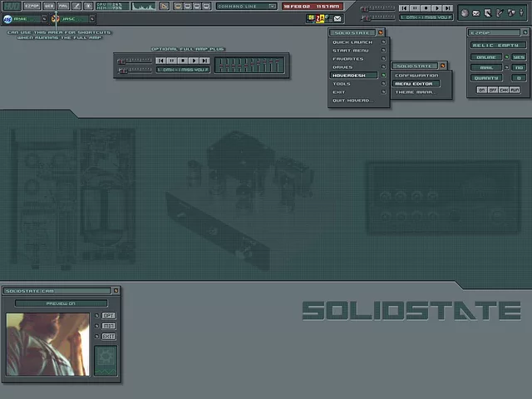Click the eye-like icon beside the pencil button

click(x=88, y=6)
